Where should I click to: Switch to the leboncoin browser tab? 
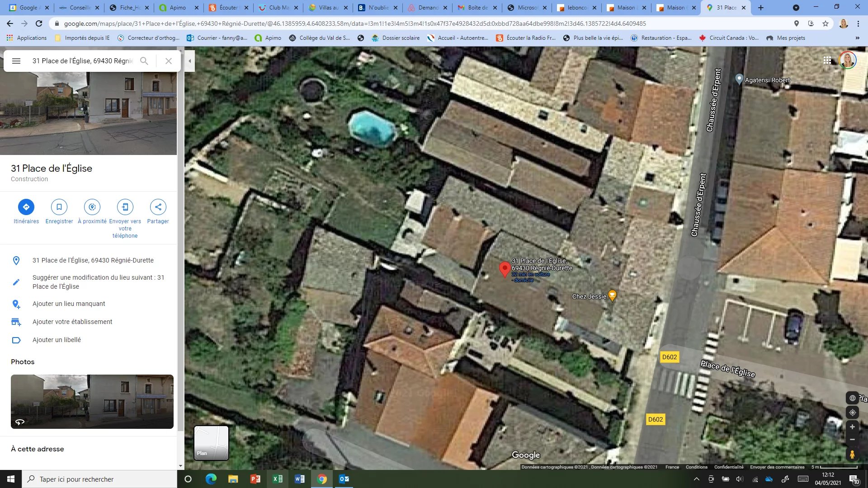pyautogui.click(x=576, y=8)
